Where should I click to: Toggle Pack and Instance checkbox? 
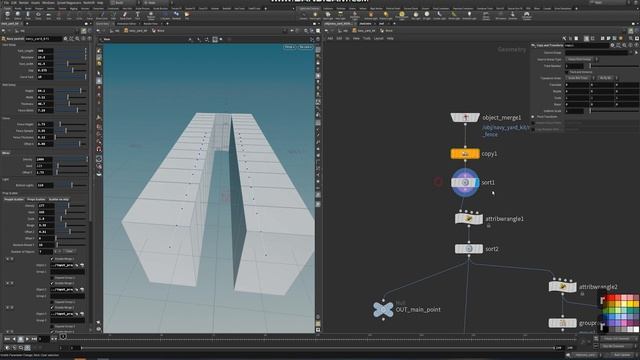click(x=567, y=72)
